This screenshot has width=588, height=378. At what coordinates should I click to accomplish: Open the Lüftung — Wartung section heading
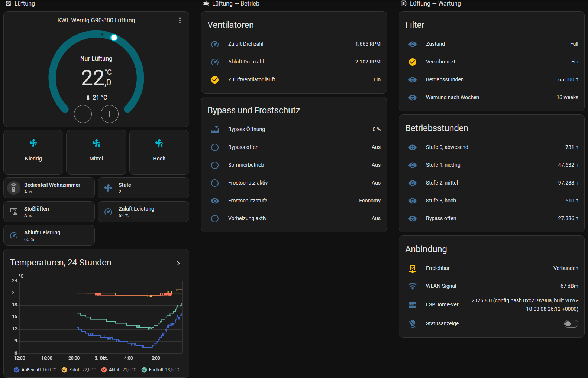pos(430,4)
